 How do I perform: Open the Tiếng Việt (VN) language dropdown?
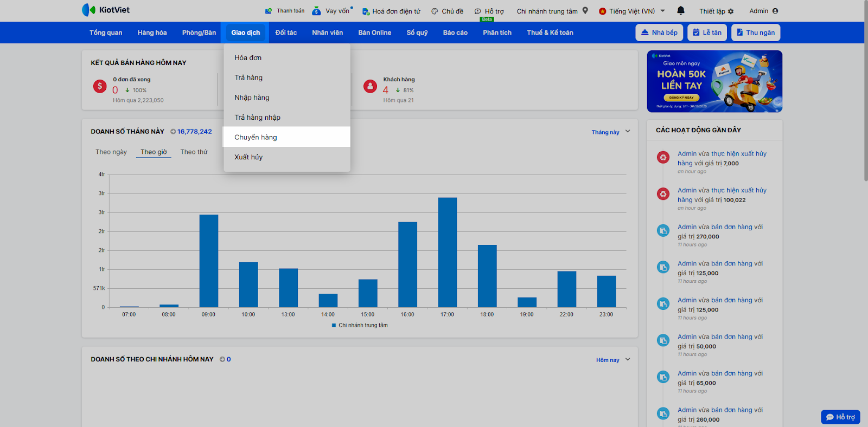pyautogui.click(x=632, y=11)
